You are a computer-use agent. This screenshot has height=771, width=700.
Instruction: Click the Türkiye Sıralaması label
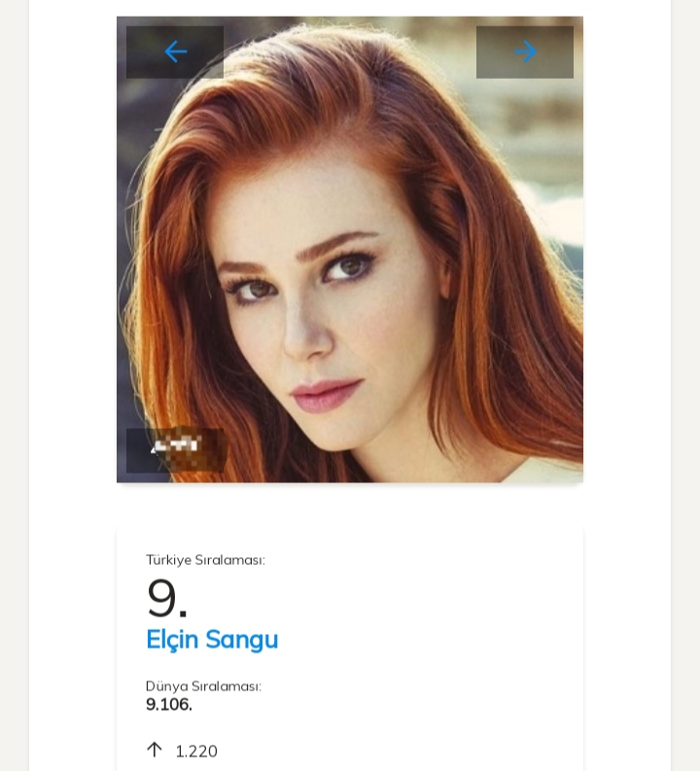point(205,560)
